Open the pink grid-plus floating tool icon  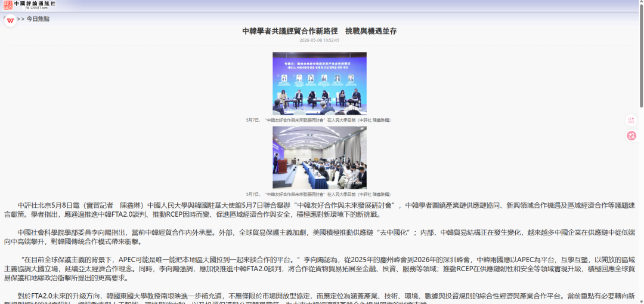point(631,120)
